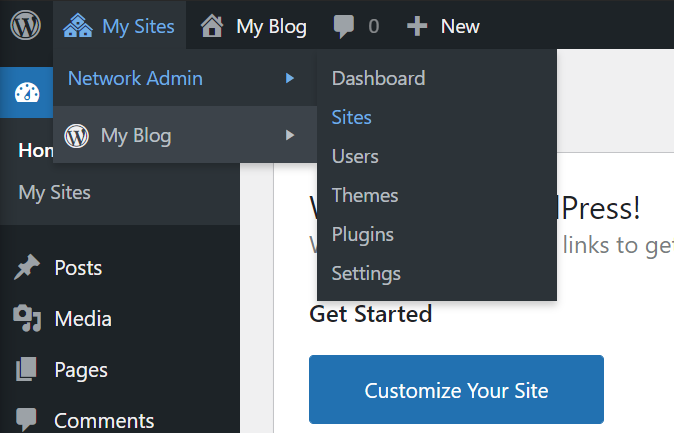Open Settings in the Network Admin submenu
Image resolution: width=674 pixels, height=433 pixels.
point(366,273)
